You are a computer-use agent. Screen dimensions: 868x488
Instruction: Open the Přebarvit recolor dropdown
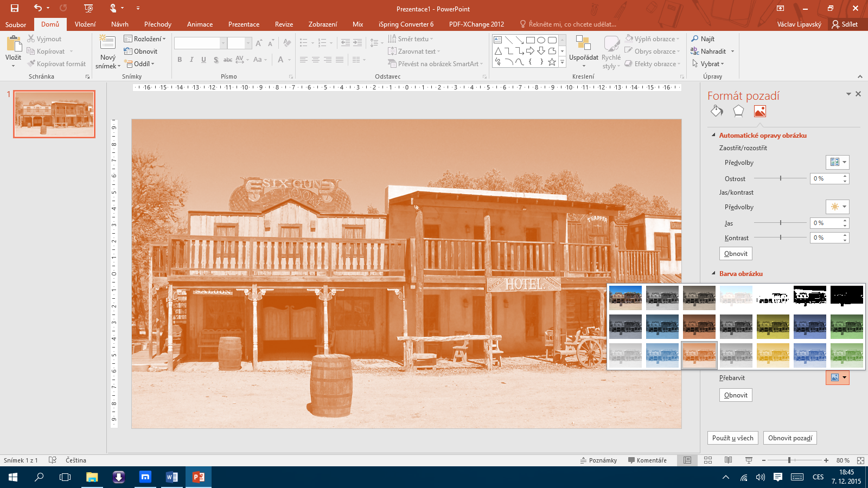click(x=838, y=377)
